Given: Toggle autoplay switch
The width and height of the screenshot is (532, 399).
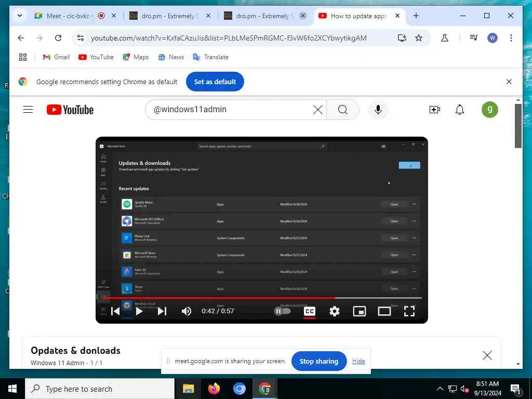Looking at the screenshot, I should click(283, 311).
